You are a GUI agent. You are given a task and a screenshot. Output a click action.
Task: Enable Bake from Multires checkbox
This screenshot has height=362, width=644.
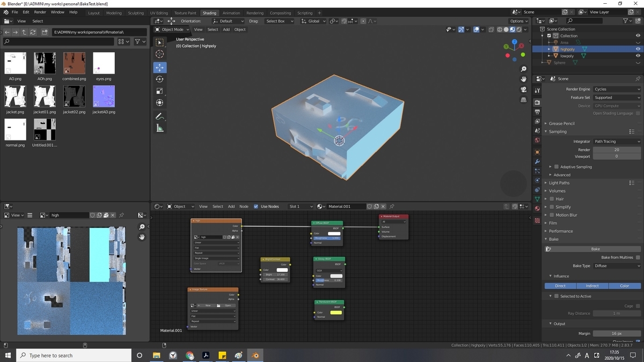click(638, 257)
